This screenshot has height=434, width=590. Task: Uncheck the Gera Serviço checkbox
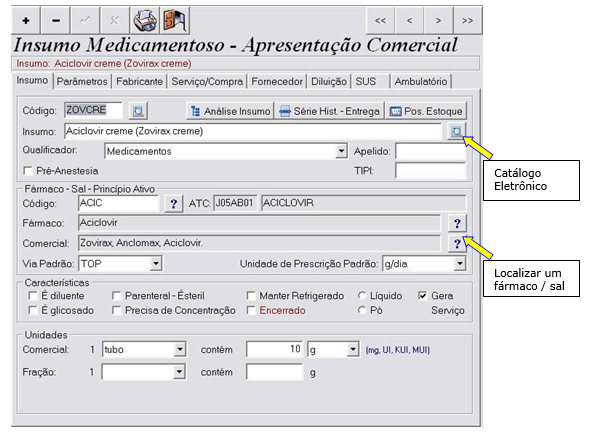point(423,296)
